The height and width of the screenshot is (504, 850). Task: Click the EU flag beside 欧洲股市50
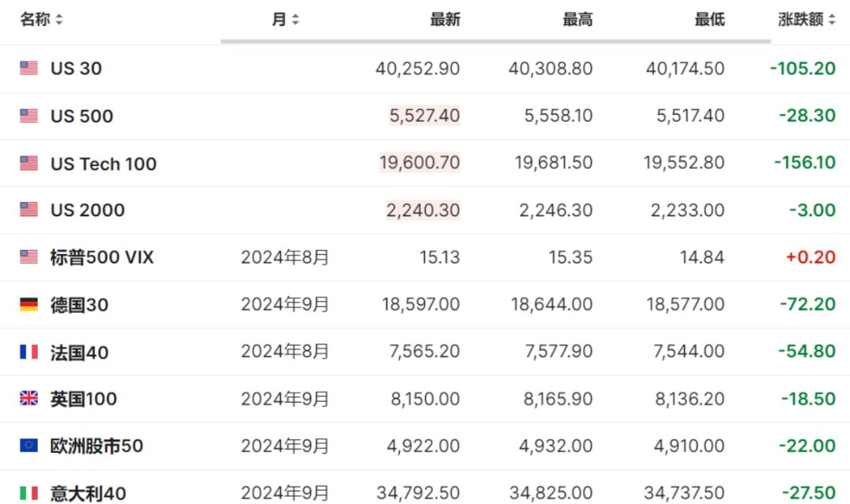(29, 446)
